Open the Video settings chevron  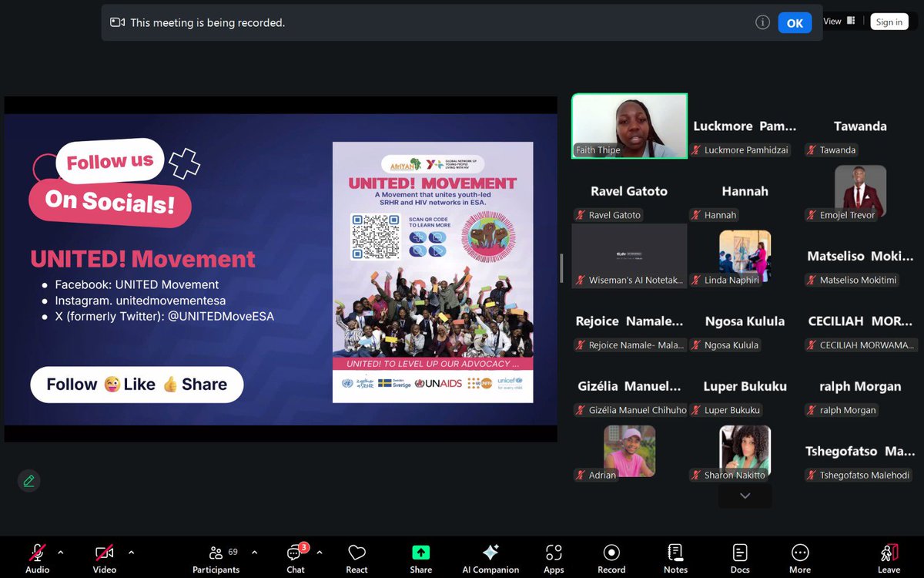[131, 552]
